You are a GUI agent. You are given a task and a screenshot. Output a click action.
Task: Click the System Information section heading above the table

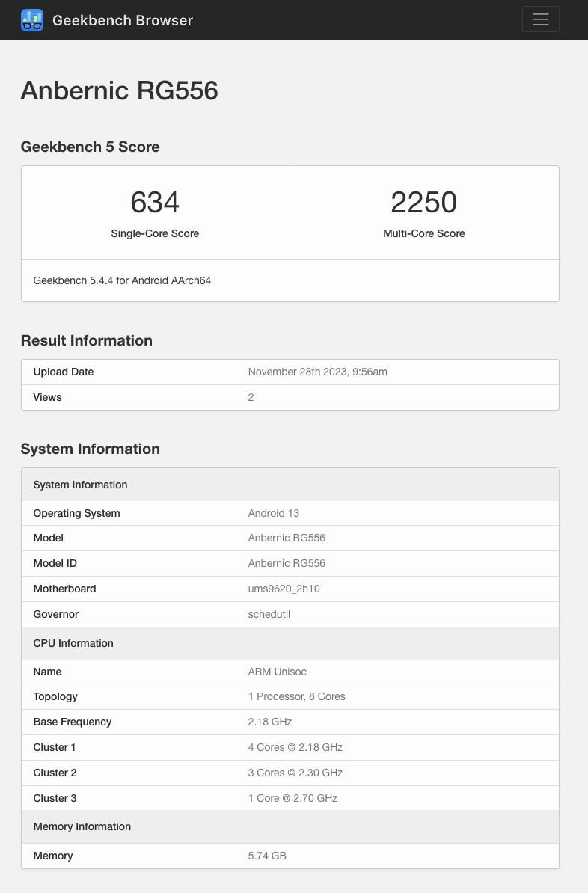90,449
